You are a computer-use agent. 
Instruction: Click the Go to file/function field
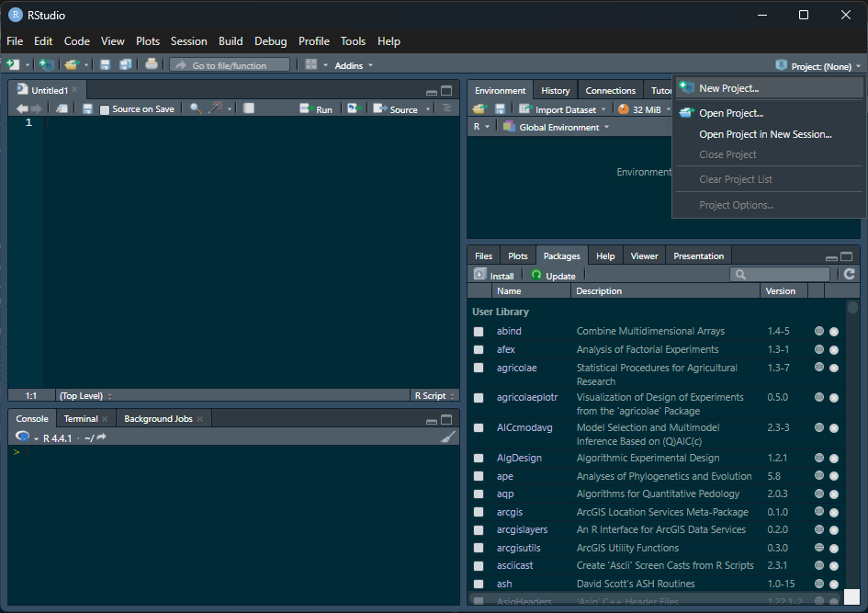tap(230, 65)
